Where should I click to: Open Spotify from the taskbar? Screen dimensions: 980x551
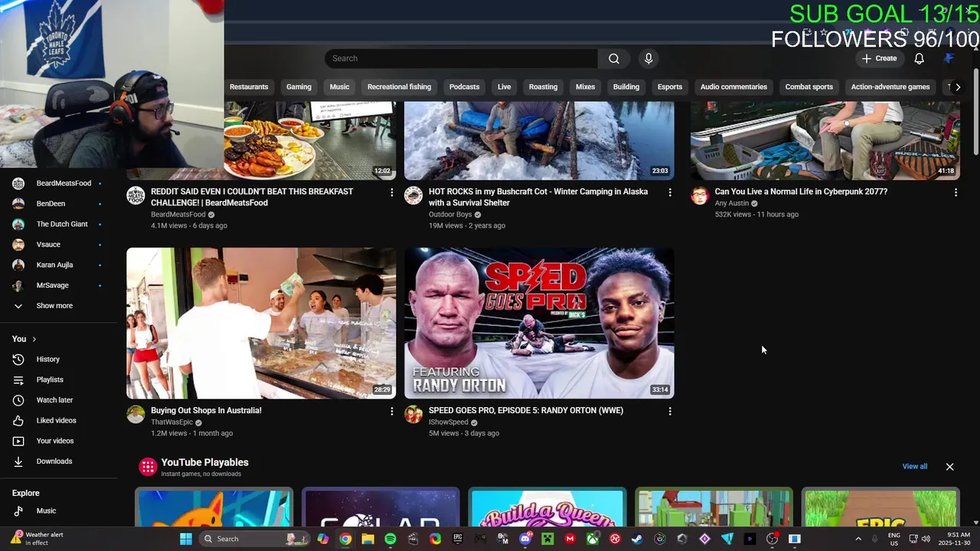pyautogui.click(x=390, y=539)
